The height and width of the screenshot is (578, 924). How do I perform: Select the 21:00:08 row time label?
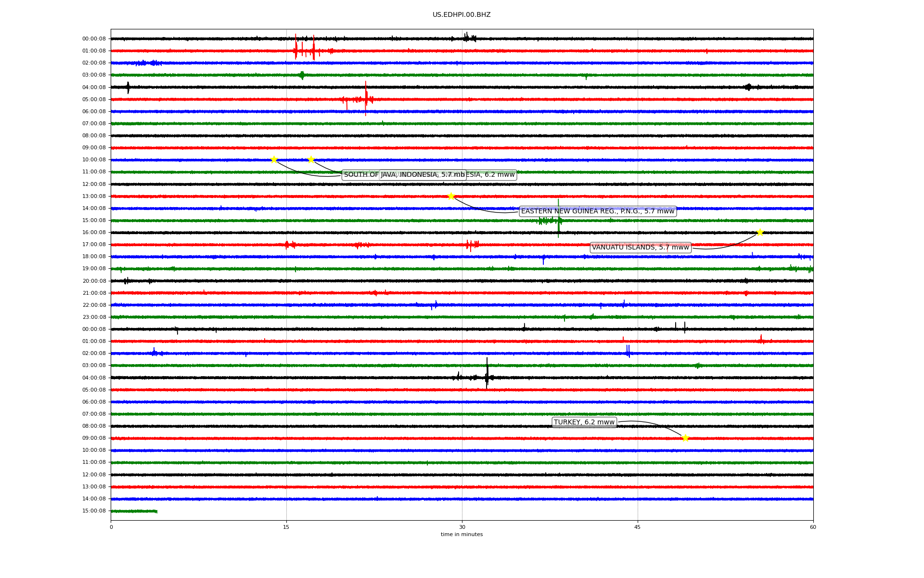coord(94,293)
